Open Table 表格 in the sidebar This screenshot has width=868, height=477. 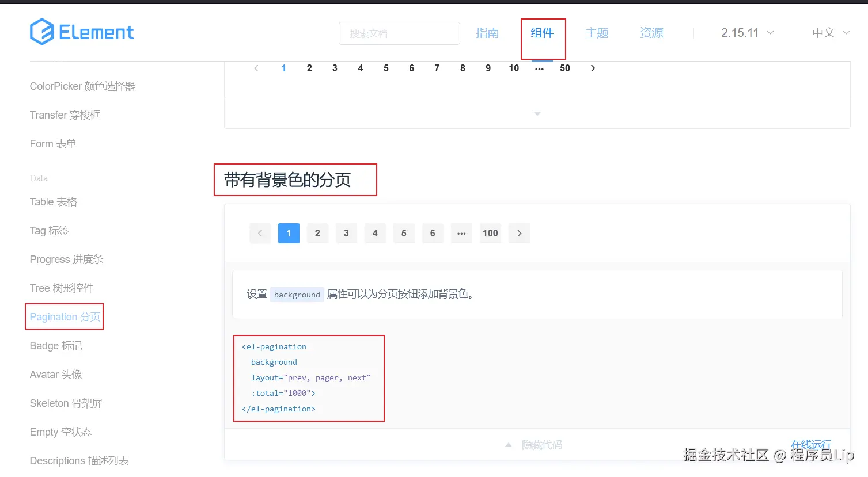(x=53, y=201)
